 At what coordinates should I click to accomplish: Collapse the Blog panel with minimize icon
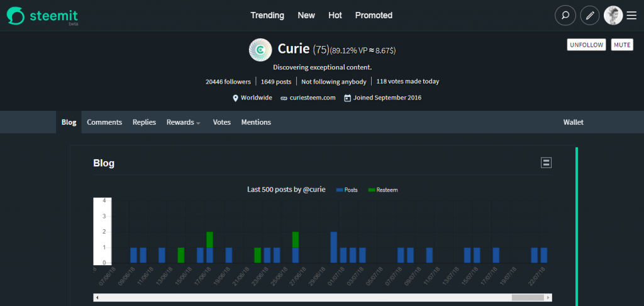tap(546, 163)
